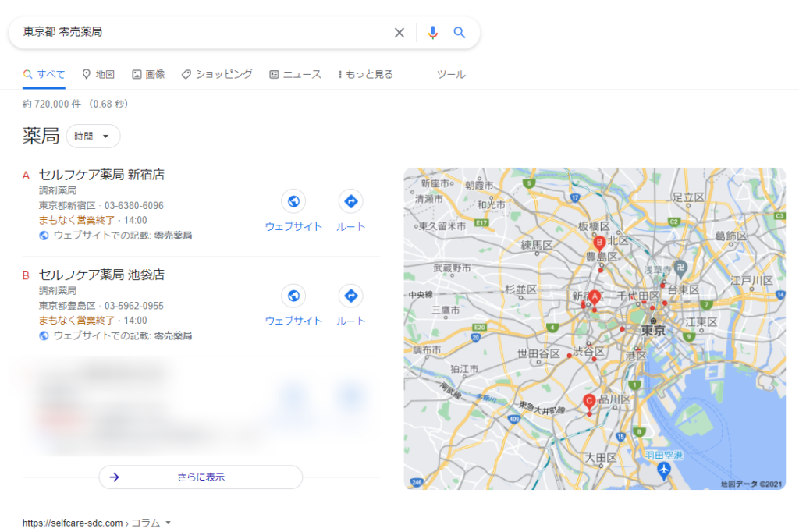
Task: Click the 足立区 label on the map
Action: (688, 197)
